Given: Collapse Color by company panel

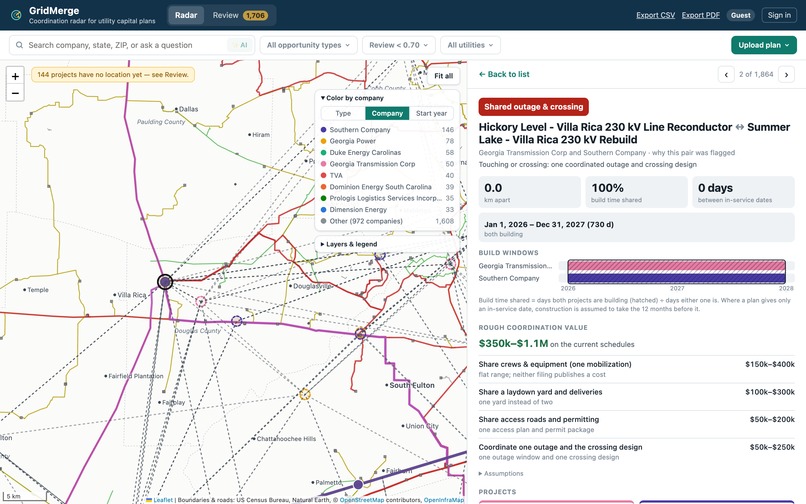Looking at the screenshot, I should [x=352, y=98].
